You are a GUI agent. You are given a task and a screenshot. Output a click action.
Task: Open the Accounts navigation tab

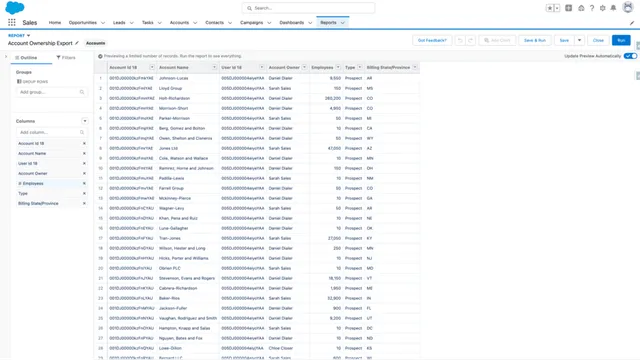(x=179, y=22)
